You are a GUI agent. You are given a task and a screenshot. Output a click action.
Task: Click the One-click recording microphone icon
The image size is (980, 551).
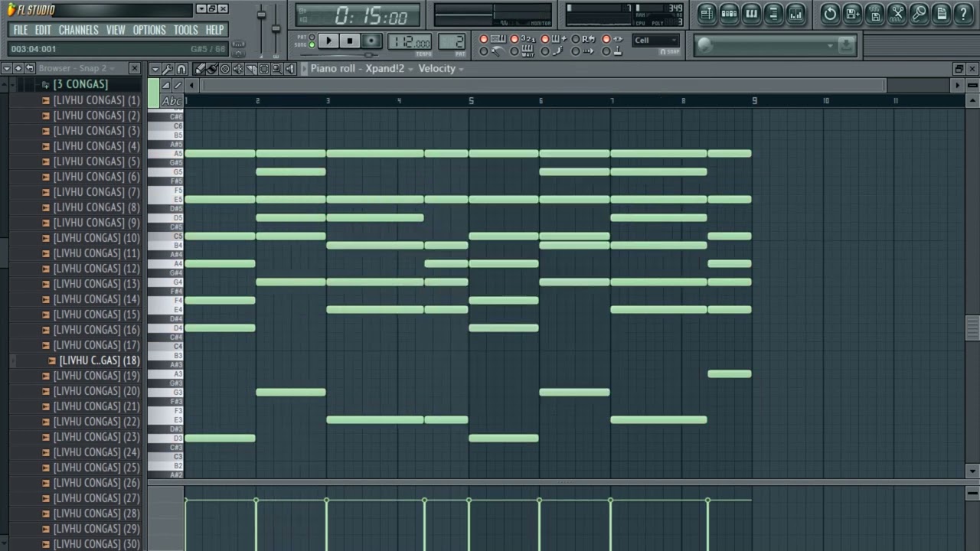click(919, 14)
